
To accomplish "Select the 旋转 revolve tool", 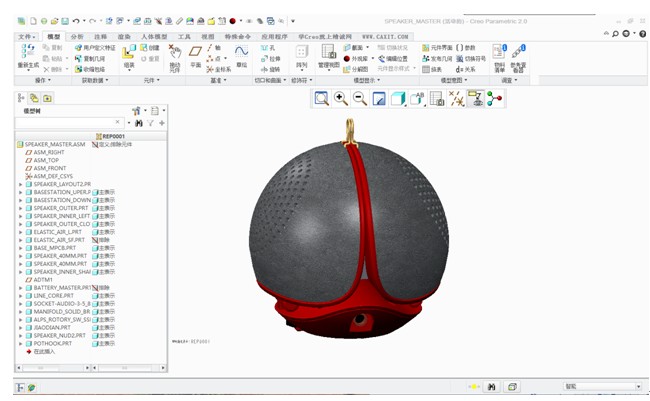I will click(x=270, y=69).
